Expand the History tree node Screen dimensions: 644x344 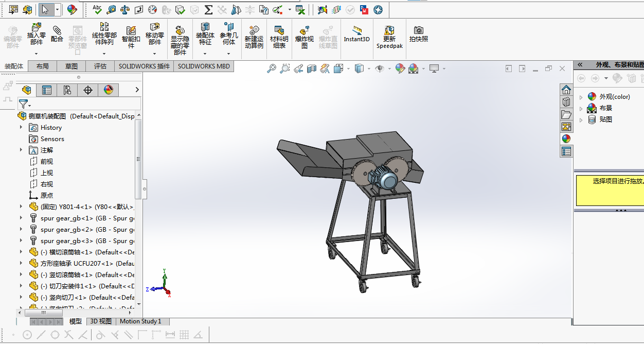pos(21,127)
